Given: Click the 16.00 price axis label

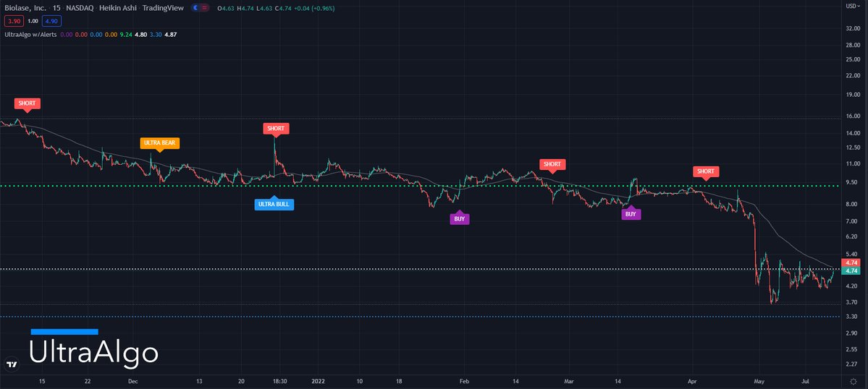Looking at the screenshot, I should (852, 116).
